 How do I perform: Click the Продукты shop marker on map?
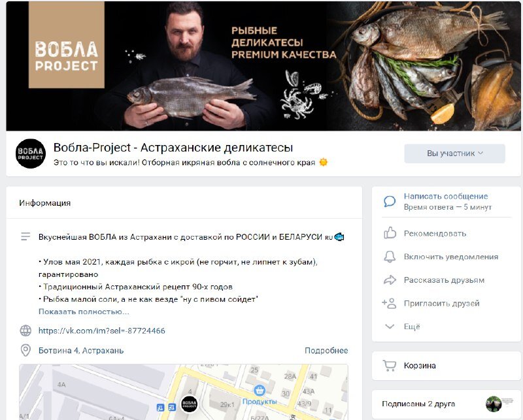tap(260, 390)
